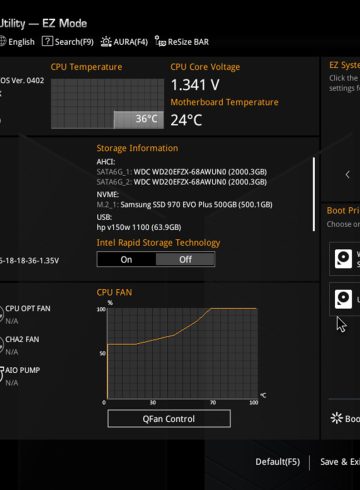Open QFan Control

(x=169, y=419)
